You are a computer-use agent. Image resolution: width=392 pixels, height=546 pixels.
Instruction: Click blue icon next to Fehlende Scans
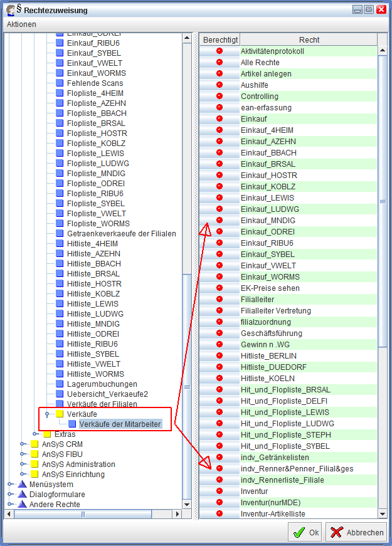point(60,83)
